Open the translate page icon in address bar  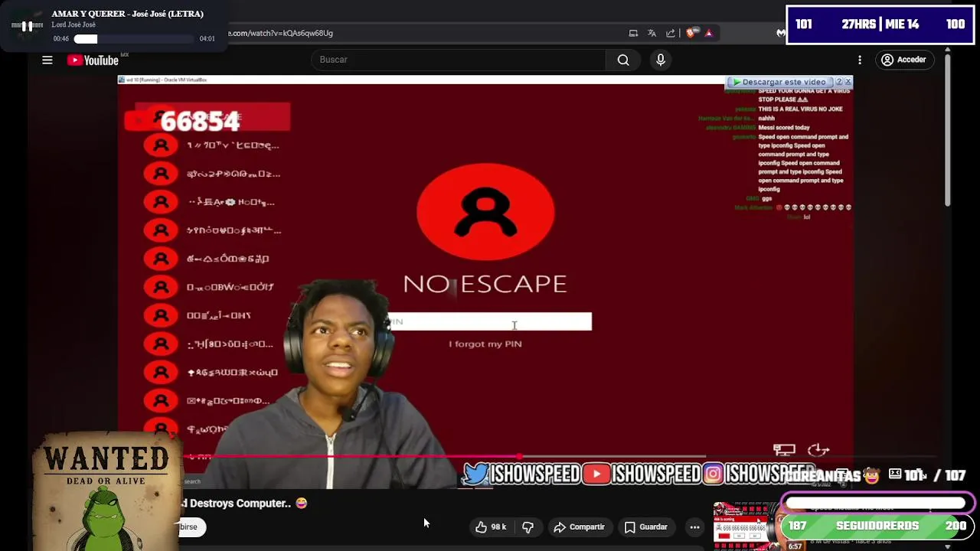(652, 33)
